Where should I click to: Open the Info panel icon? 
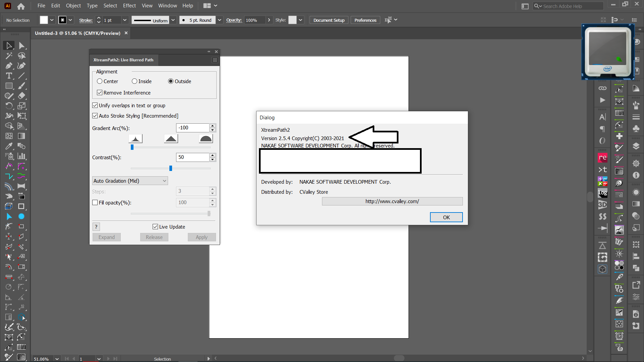[x=636, y=175]
